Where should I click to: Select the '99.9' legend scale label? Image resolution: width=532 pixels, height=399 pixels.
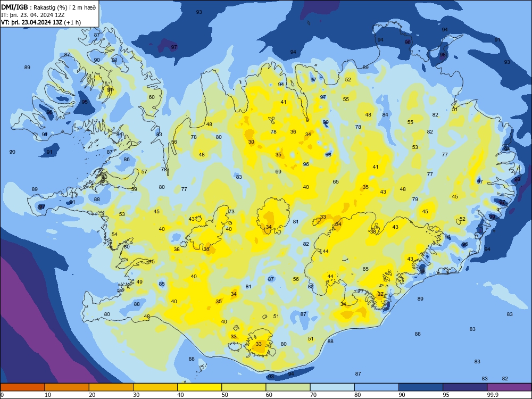pyautogui.click(x=493, y=395)
